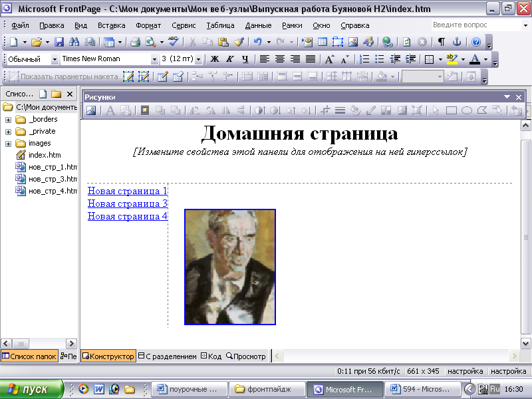Open taskbar window фронтпайдж
Screen dimensions: 532x399
point(267,389)
